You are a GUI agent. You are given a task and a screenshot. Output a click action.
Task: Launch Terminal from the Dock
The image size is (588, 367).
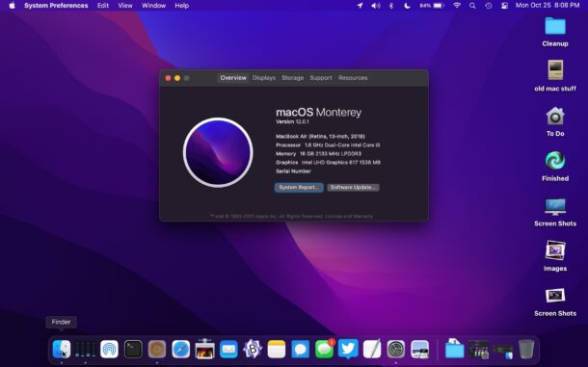click(133, 350)
